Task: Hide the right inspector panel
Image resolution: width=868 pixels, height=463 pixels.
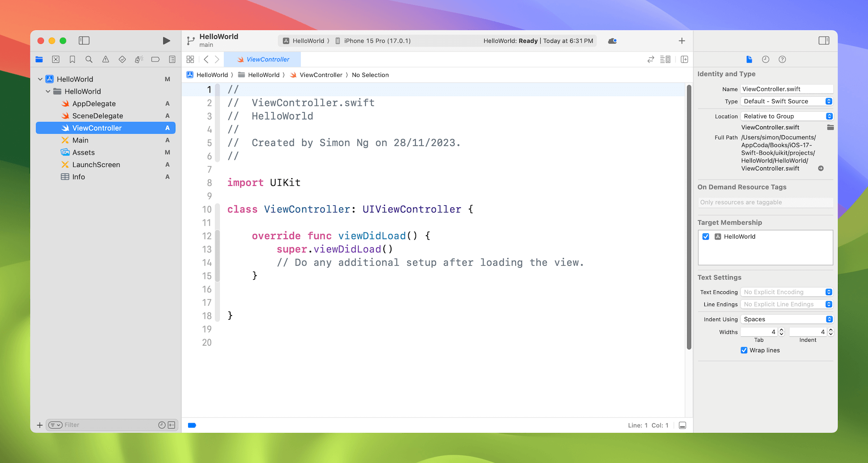Action: pos(824,41)
